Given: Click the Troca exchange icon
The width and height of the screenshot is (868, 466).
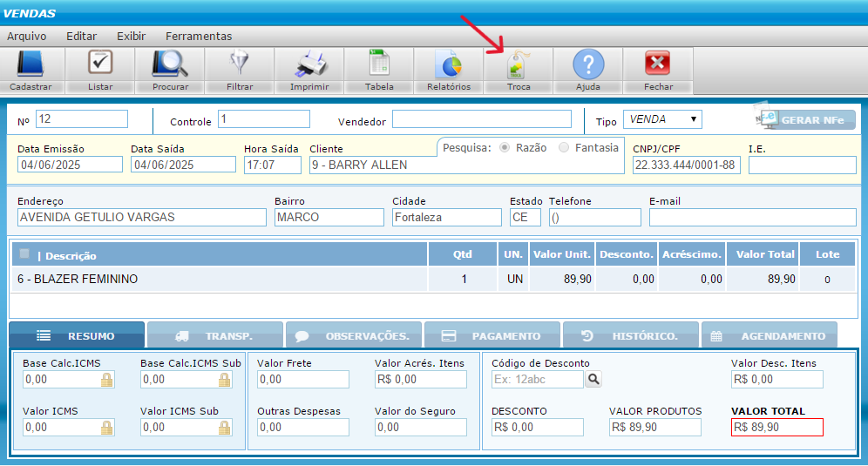Looking at the screenshot, I should (519, 65).
